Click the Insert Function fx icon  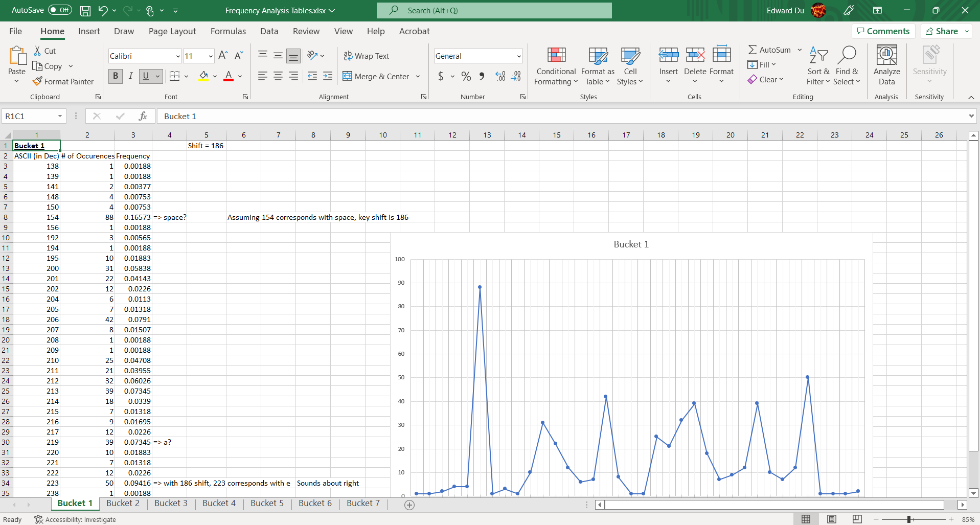(x=143, y=116)
